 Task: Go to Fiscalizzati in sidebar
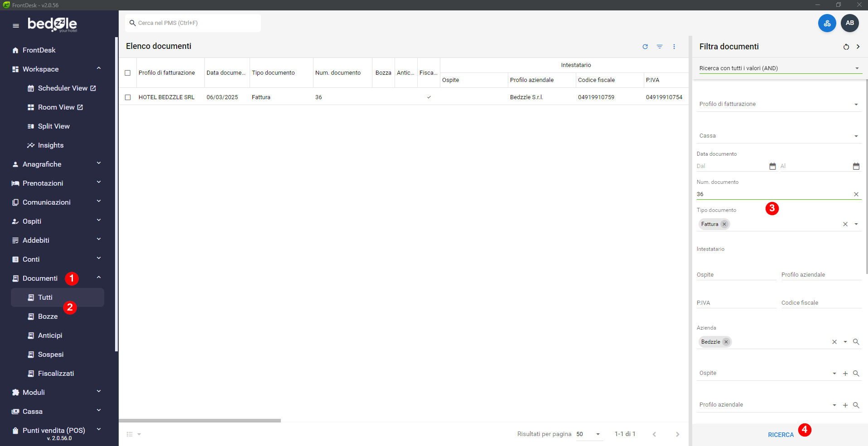[56, 374]
